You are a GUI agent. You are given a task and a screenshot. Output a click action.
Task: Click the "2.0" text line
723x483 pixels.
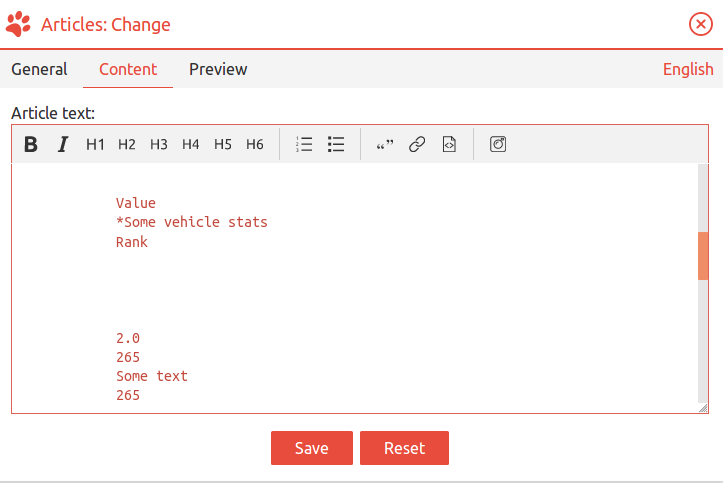point(128,338)
